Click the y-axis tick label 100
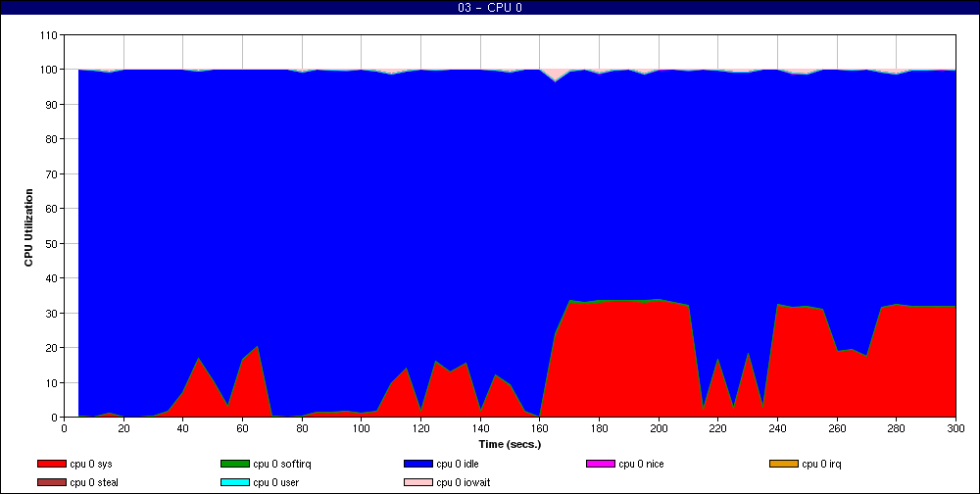Image resolution: width=980 pixels, height=494 pixels. click(x=49, y=70)
